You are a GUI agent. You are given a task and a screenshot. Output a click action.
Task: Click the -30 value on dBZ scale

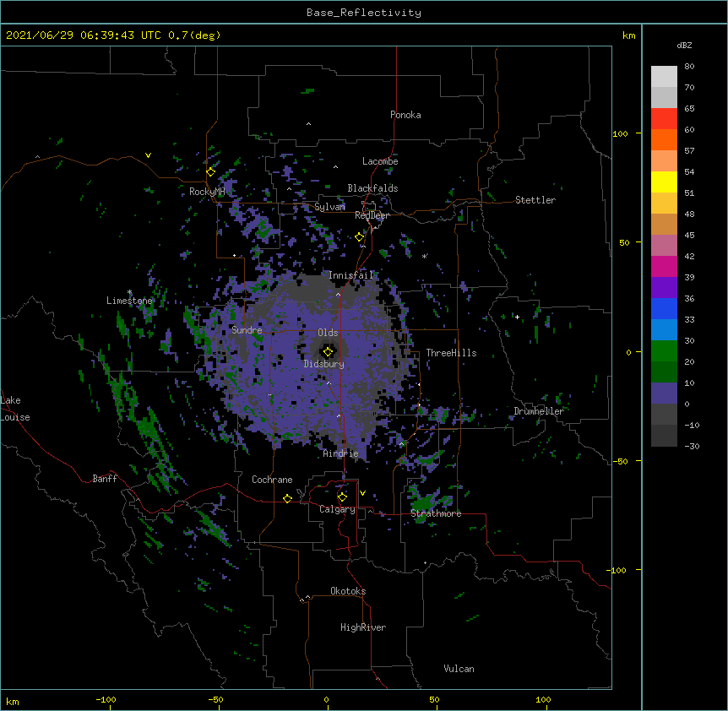coord(692,447)
